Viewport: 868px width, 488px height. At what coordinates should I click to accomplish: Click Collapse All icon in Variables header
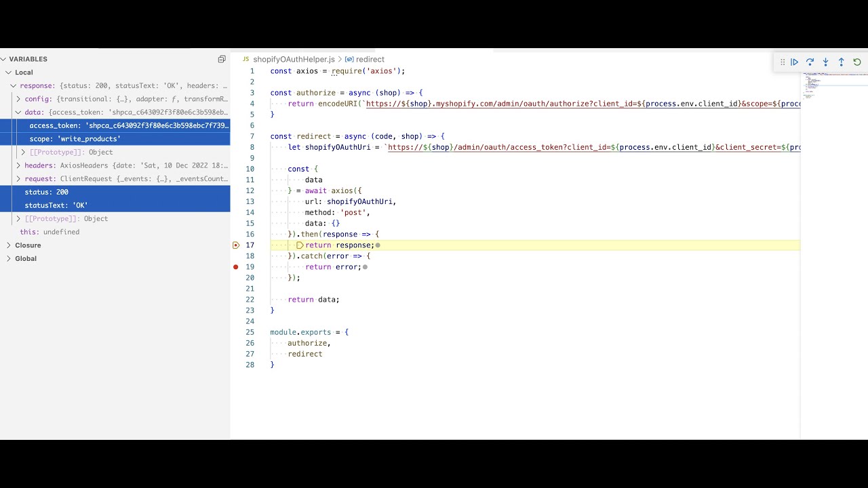coord(221,59)
